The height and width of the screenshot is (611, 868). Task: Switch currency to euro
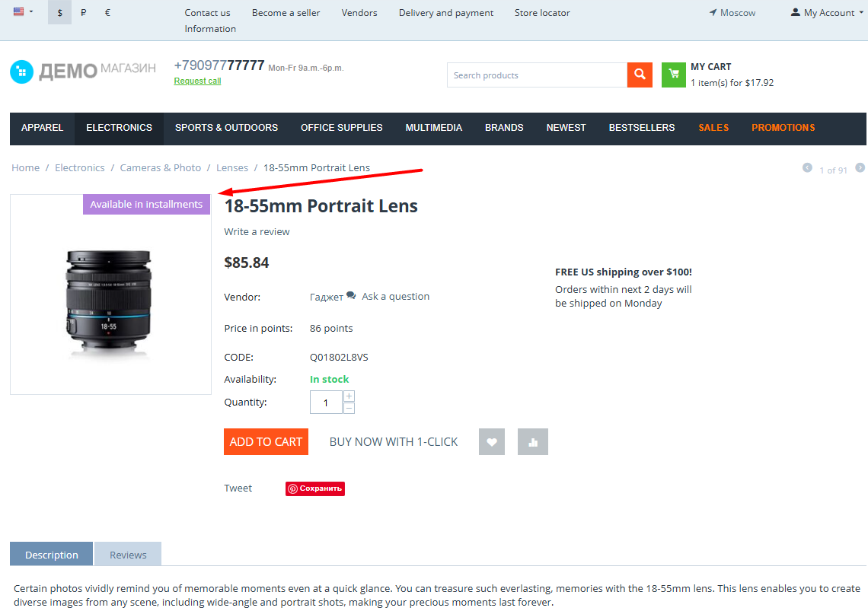point(107,12)
